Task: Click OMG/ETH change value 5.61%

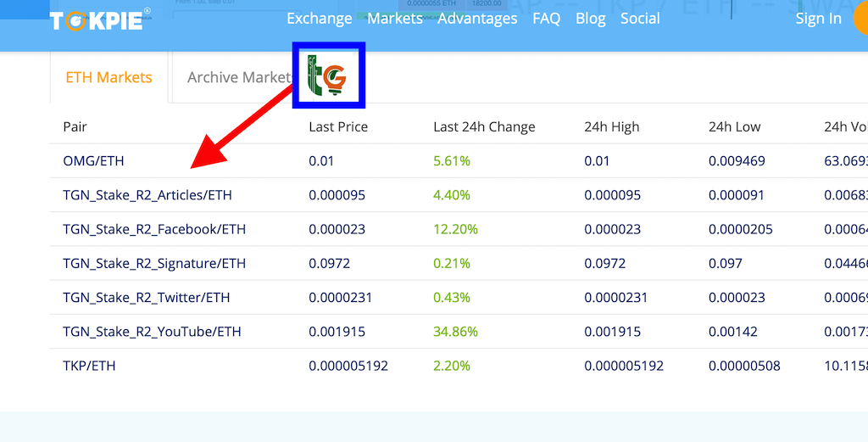Action: [452, 160]
